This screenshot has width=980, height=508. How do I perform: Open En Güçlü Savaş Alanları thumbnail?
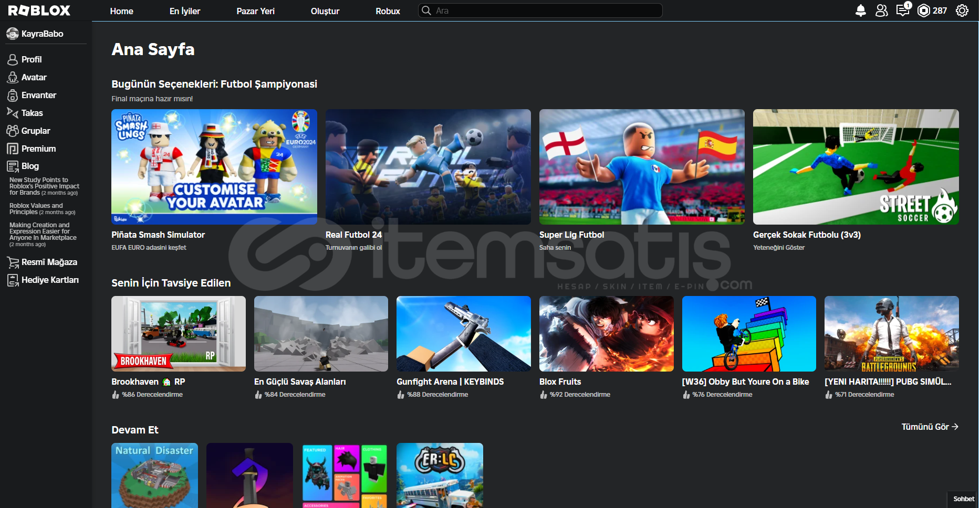coord(321,334)
